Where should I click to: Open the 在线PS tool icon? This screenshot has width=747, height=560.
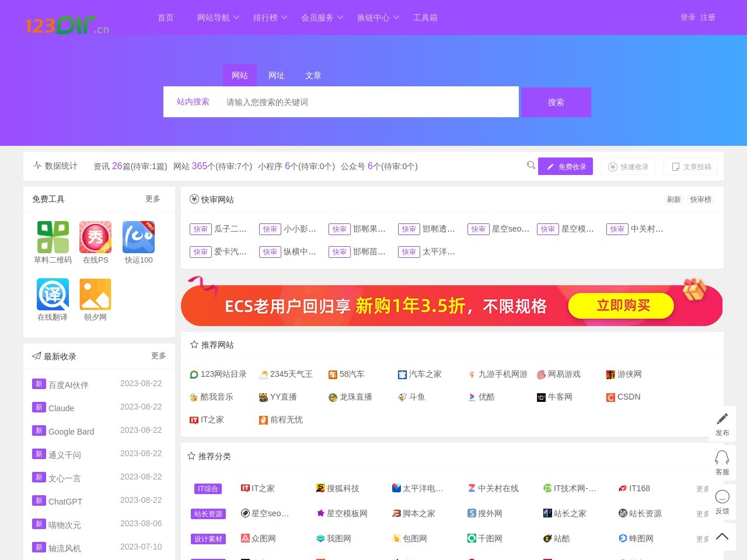(x=95, y=236)
